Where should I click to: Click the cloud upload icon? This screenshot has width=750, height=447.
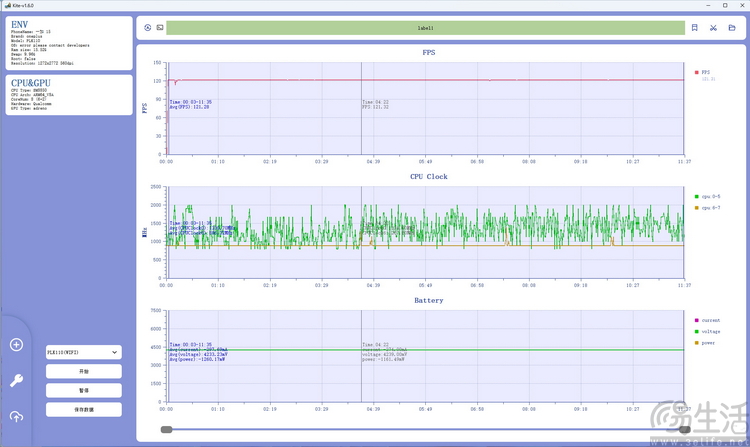[16, 416]
